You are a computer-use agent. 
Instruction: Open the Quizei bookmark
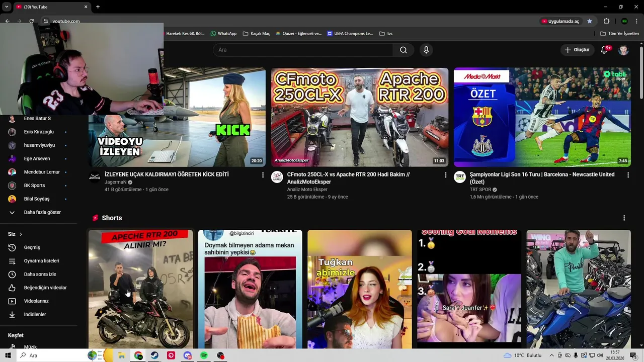coord(298,33)
